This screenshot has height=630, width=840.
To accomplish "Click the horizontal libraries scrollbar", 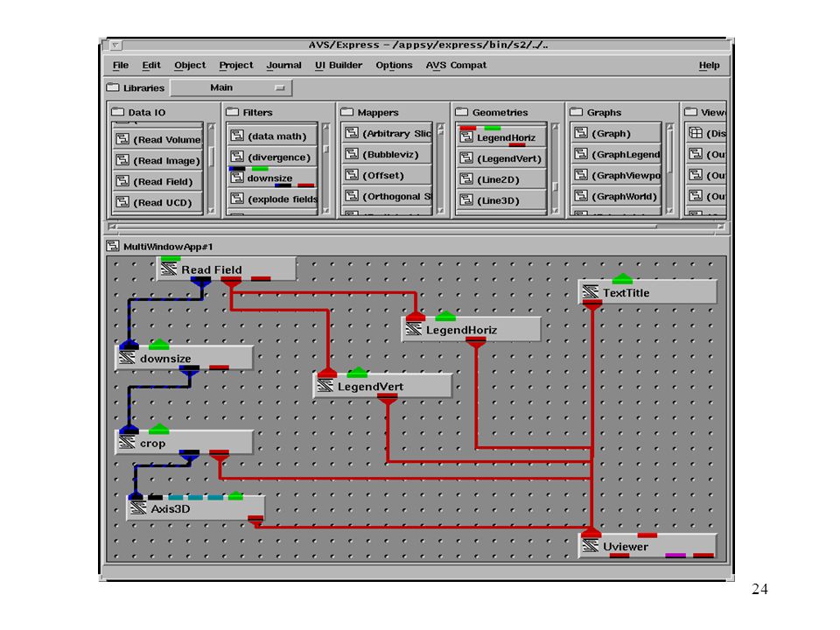I will click(416, 227).
